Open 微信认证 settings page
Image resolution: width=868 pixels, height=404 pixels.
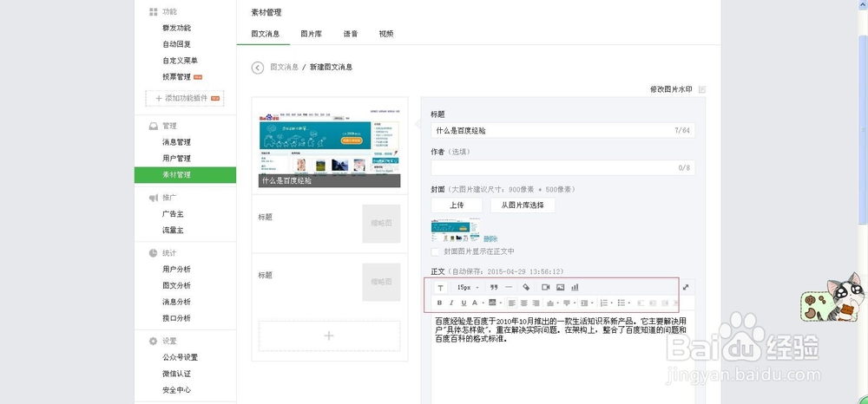[x=176, y=374]
